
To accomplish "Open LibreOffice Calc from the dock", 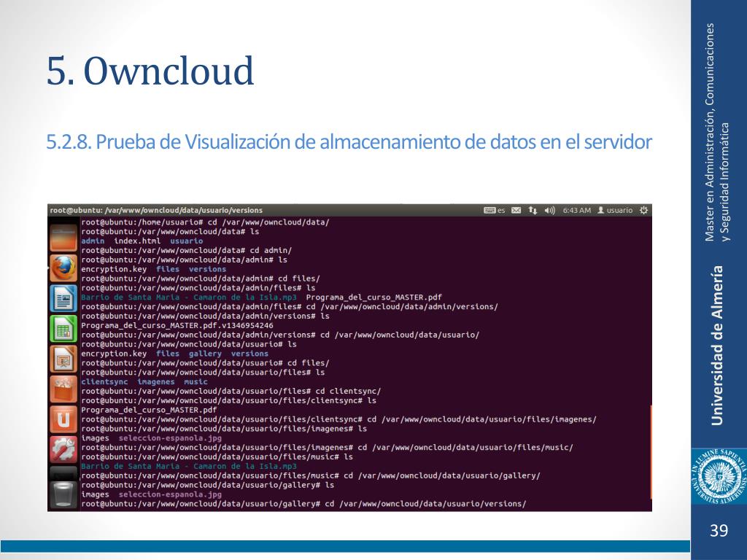I will pyautogui.click(x=63, y=329).
